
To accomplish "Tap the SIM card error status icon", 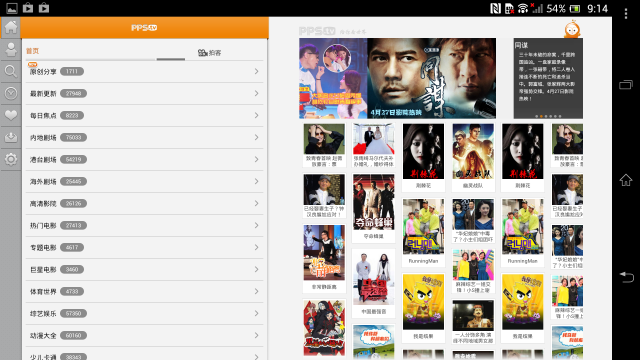I will click(x=509, y=8).
